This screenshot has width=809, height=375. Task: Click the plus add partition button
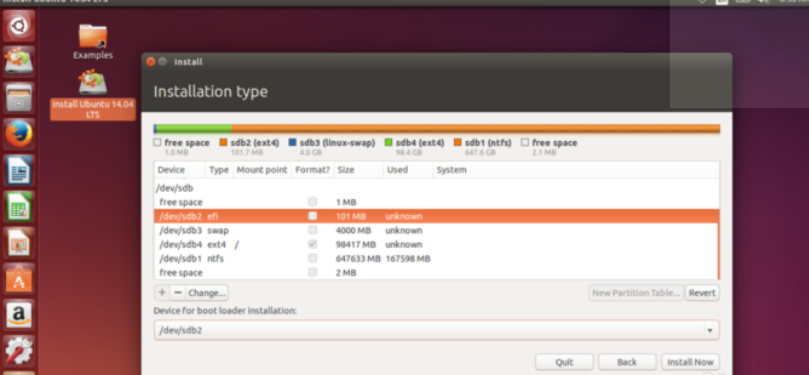pyautogui.click(x=162, y=292)
